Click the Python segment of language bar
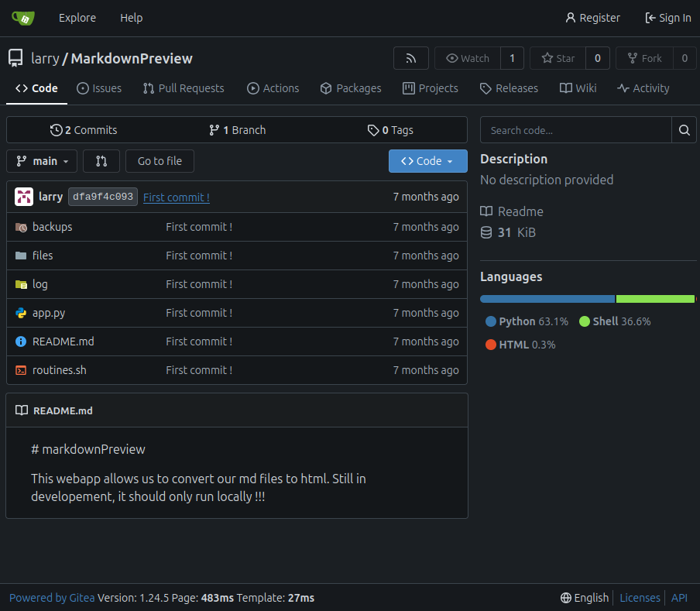The width and height of the screenshot is (700, 611). [547, 299]
